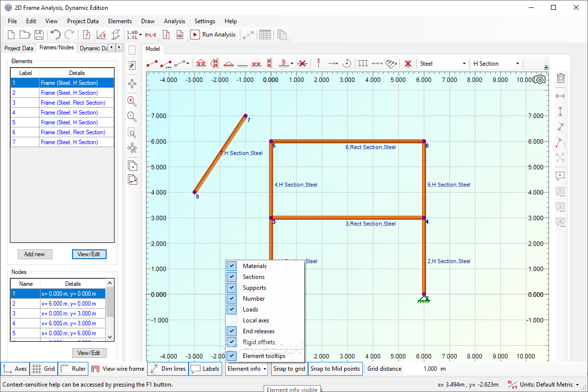The height and width of the screenshot is (392, 588).
Task: Click the Grid distance input field
Action: click(x=421, y=369)
